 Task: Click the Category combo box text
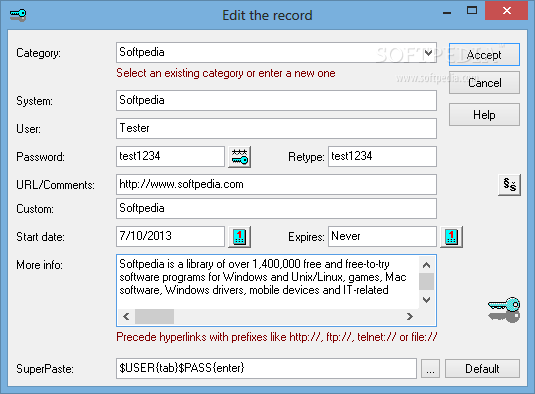click(x=142, y=52)
